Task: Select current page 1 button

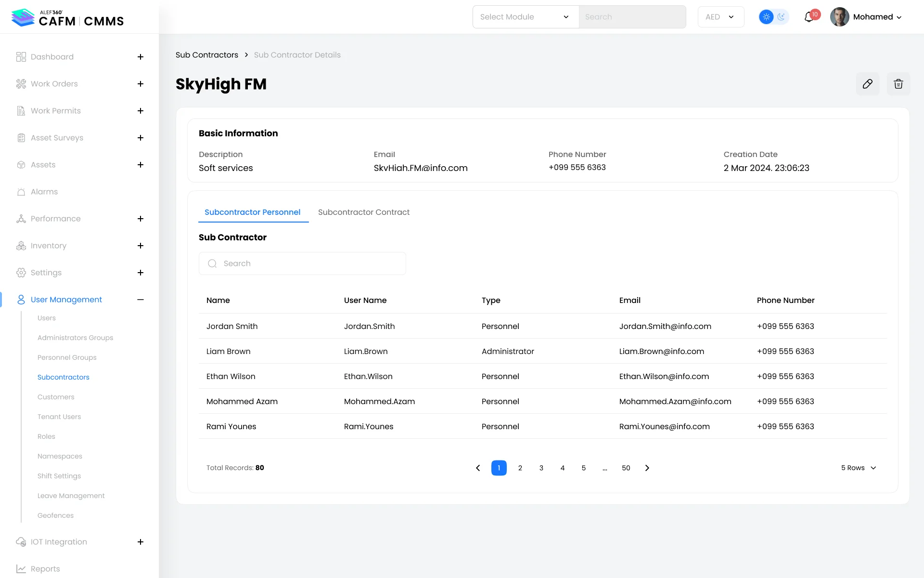Action: coord(499,468)
